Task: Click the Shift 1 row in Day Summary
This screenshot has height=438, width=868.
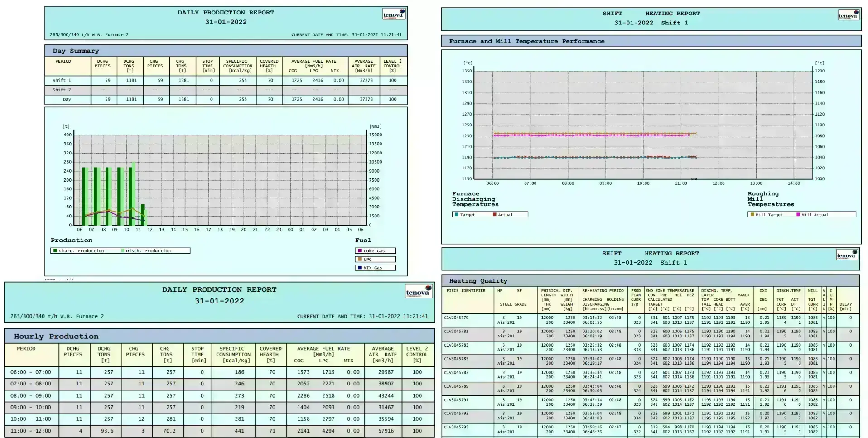Action: coord(226,80)
